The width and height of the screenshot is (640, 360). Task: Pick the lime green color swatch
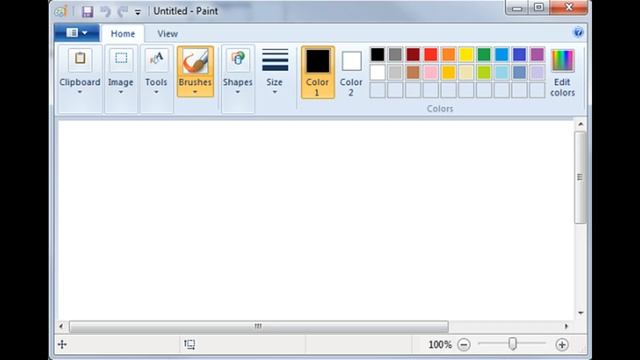pos(484,72)
